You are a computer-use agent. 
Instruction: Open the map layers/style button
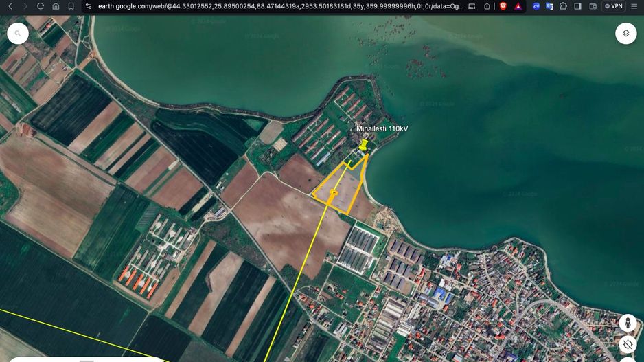click(x=625, y=33)
